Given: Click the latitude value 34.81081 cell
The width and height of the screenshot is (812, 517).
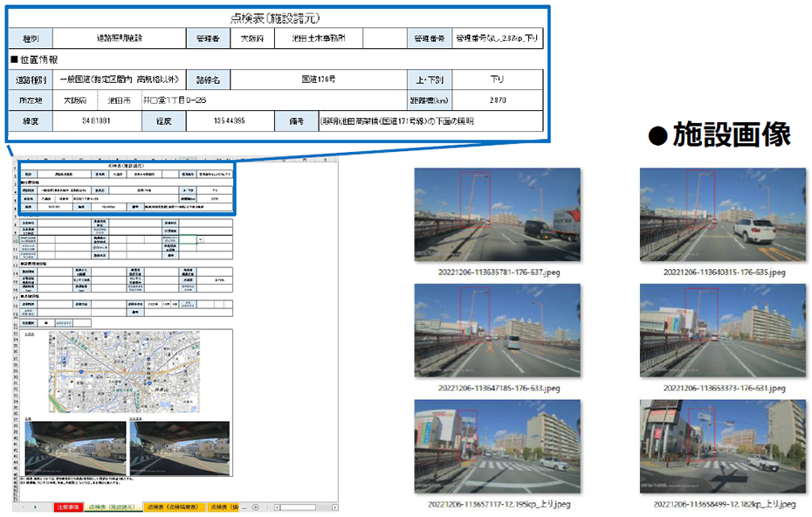Looking at the screenshot, I should (x=95, y=121).
